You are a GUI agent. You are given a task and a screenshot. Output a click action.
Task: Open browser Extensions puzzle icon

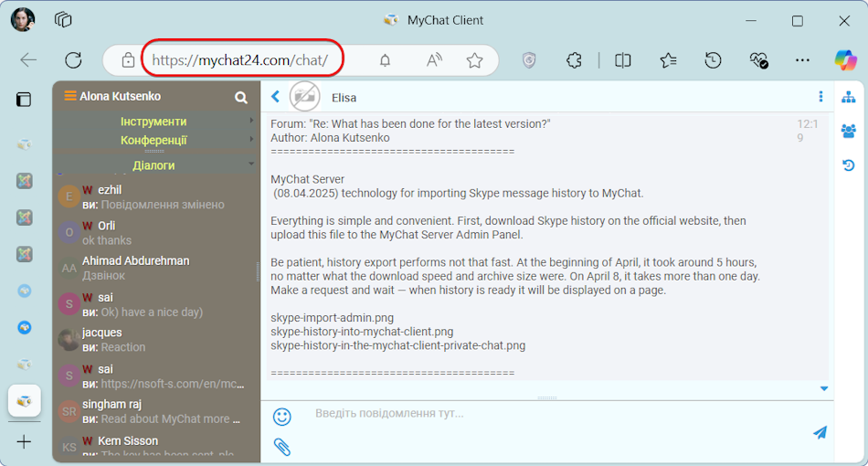pos(574,59)
